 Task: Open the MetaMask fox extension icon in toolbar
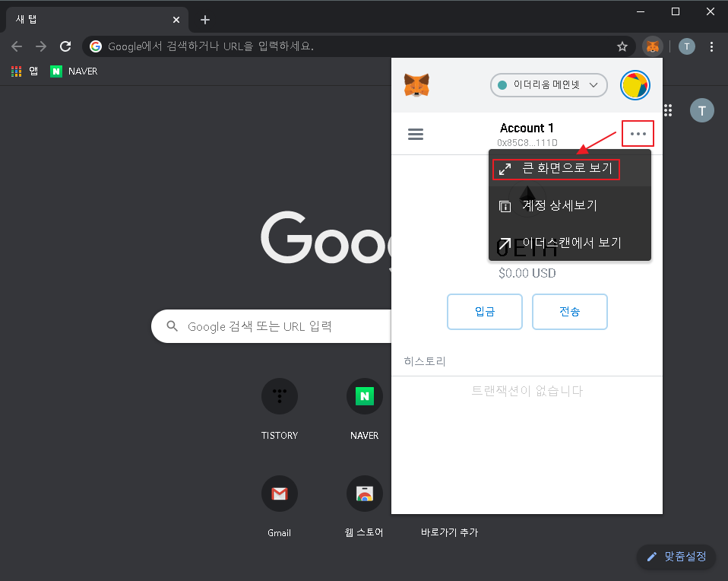653,46
